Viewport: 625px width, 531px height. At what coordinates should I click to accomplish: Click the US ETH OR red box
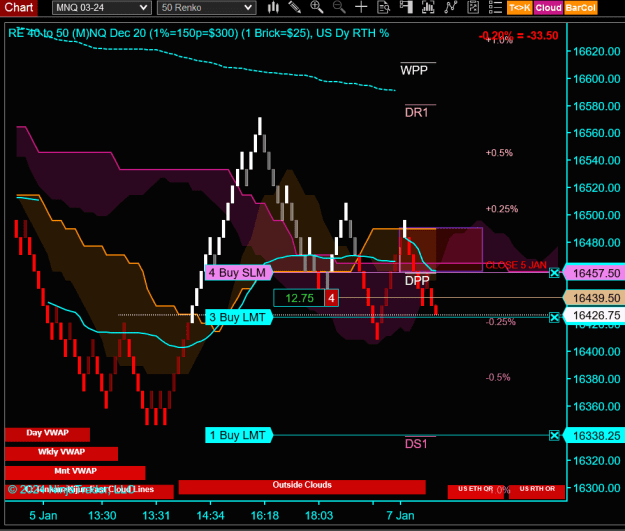coord(476,491)
